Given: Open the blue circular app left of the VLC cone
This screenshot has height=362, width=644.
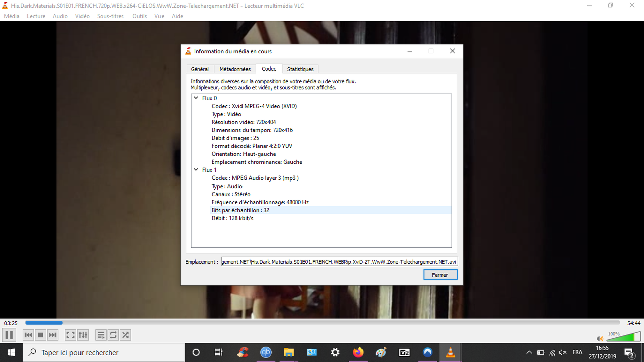Looking at the screenshot, I should tap(428, 352).
